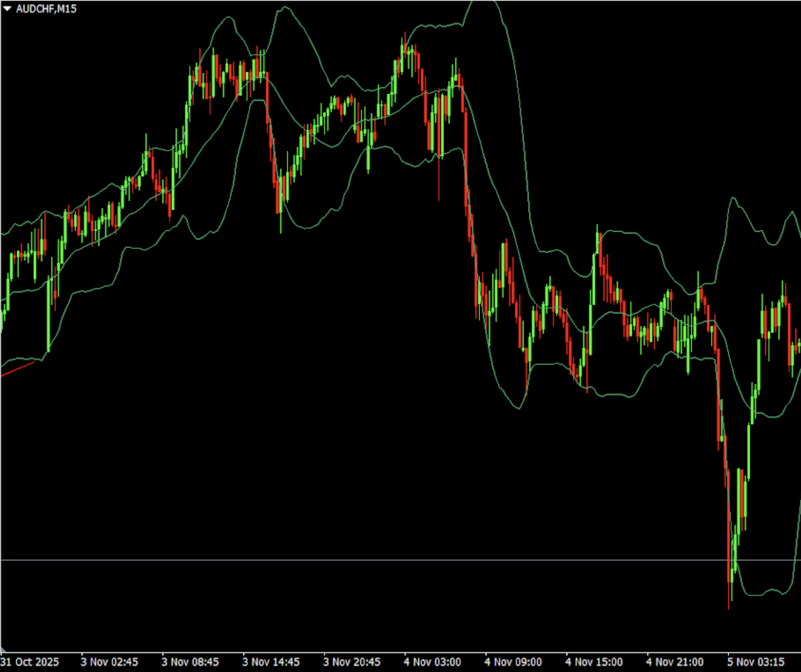Click the 4 Nov 03:00 time label
This screenshot has width=801, height=672.
[432, 662]
